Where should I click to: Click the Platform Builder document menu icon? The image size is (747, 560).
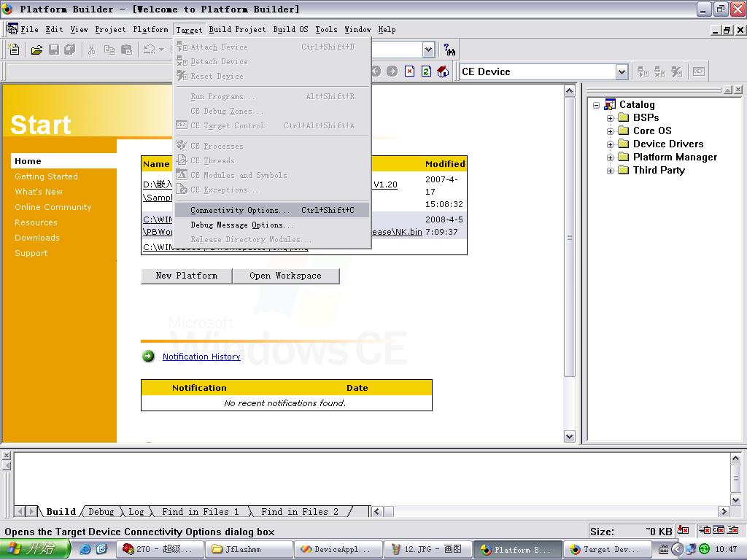click(x=12, y=29)
